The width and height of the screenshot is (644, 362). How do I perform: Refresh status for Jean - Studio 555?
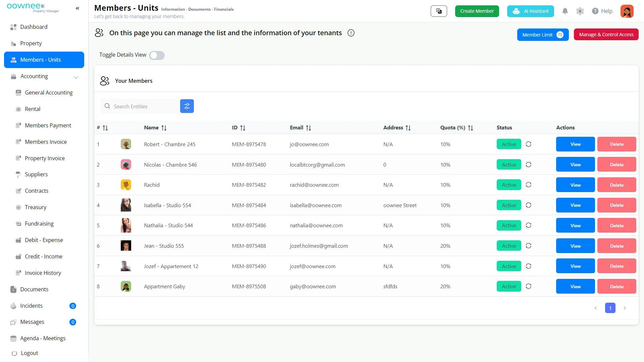[x=529, y=246]
